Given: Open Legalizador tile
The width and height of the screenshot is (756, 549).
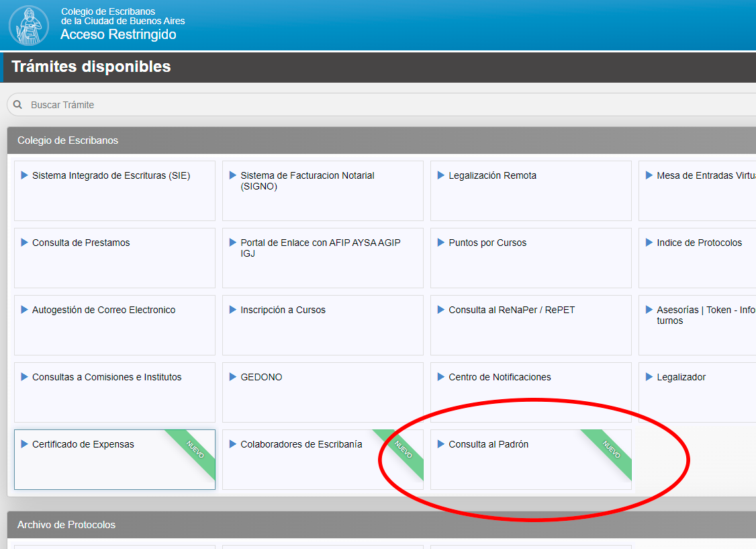Looking at the screenshot, I should click(697, 392).
